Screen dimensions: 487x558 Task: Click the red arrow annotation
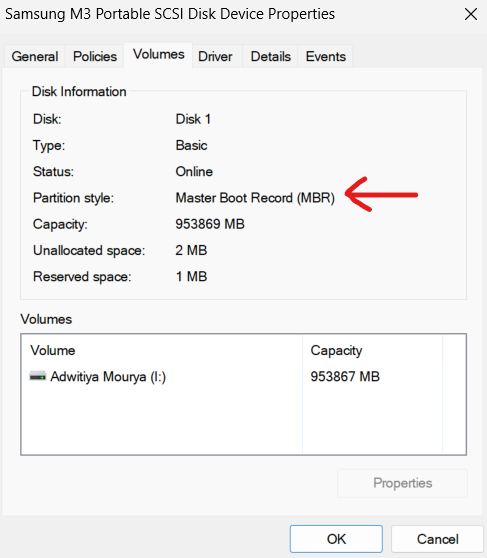pos(381,194)
